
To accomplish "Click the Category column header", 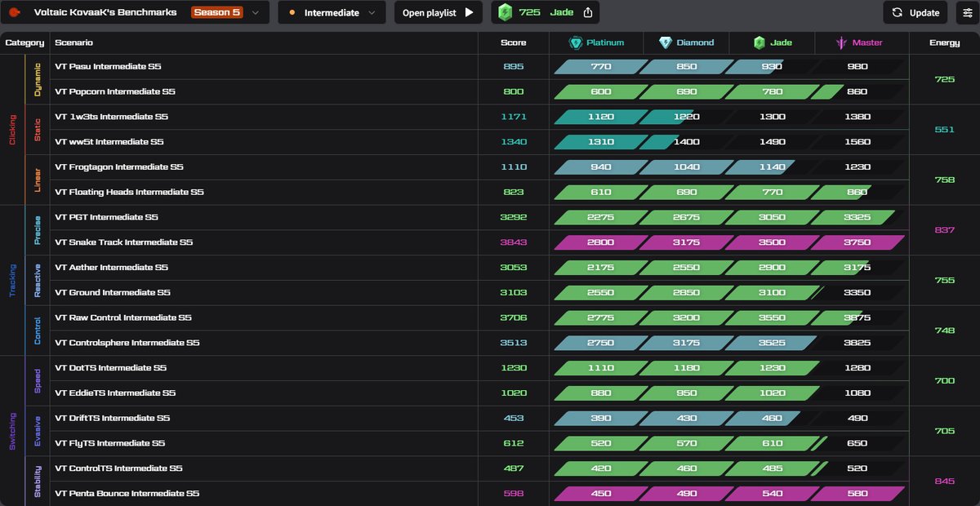I will [24, 42].
